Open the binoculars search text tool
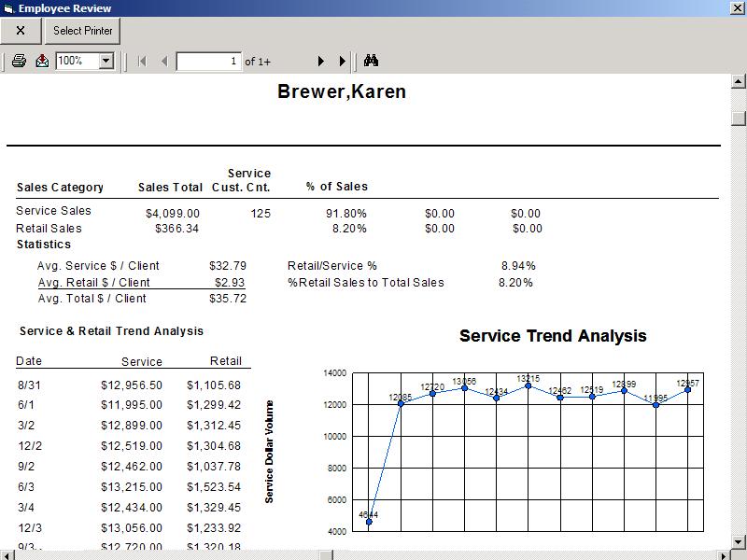 tap(371, 61)
